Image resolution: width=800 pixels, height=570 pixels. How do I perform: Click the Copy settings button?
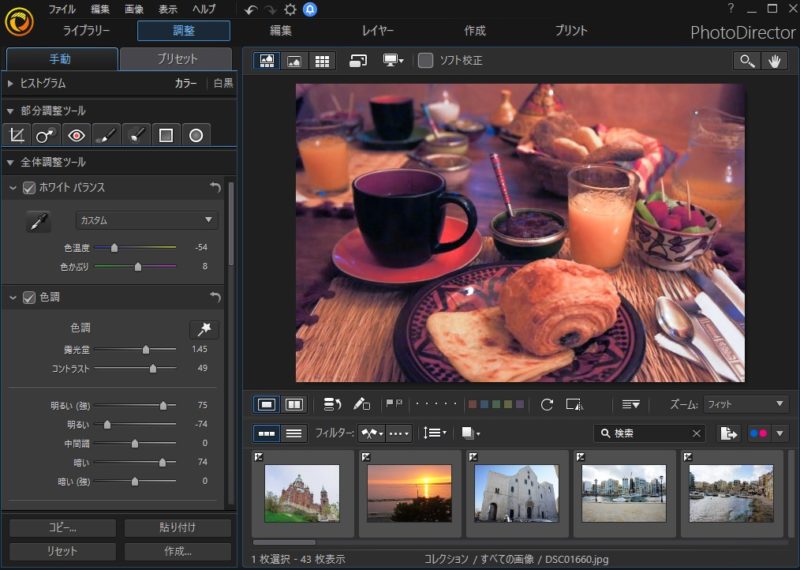(x=63, y=528)
